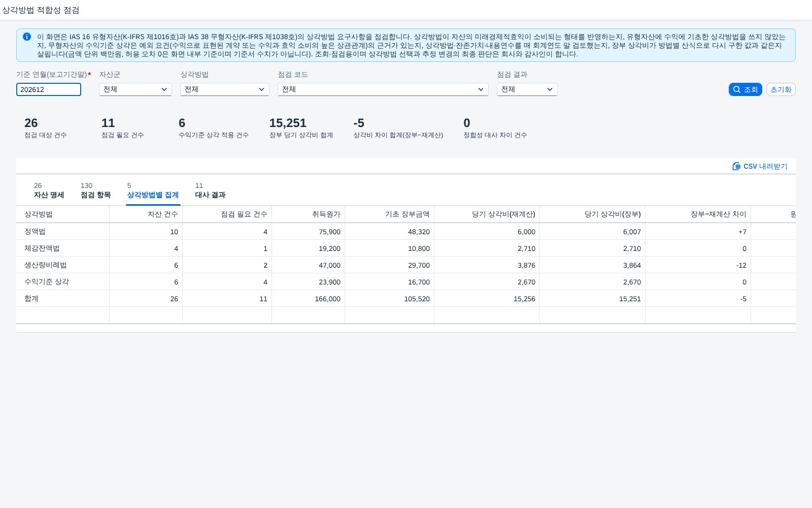
Task: Click the 점검 필요 건수 summary tile
Action: [x=123, y=128]
